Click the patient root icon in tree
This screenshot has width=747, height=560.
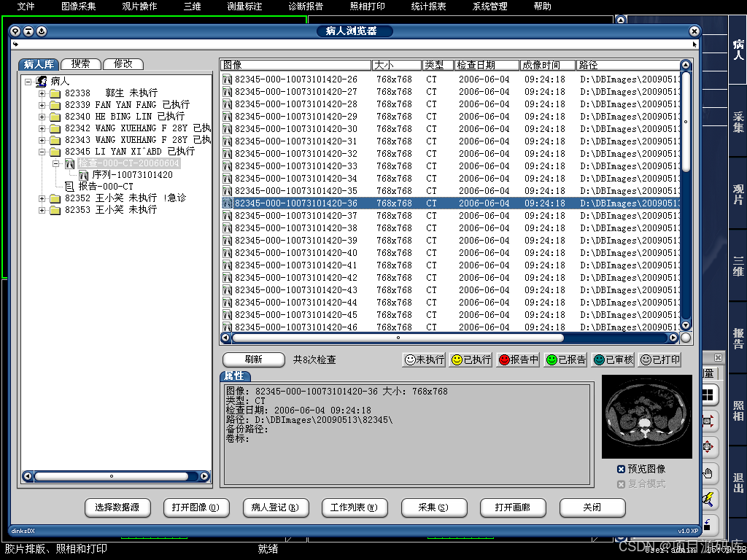tap(42, 82)
